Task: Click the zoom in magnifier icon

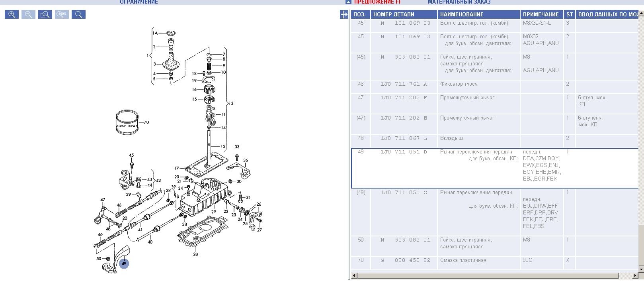Action: [12, 15]
